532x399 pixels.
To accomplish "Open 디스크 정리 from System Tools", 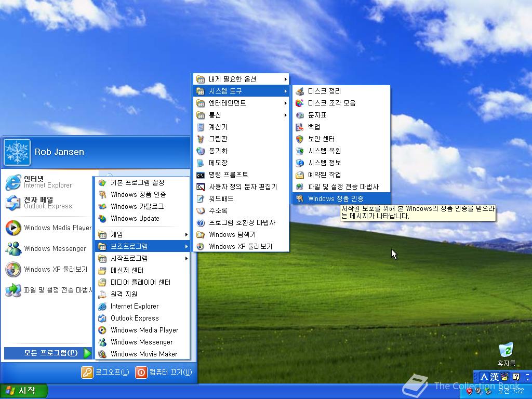I will [341, 91].
